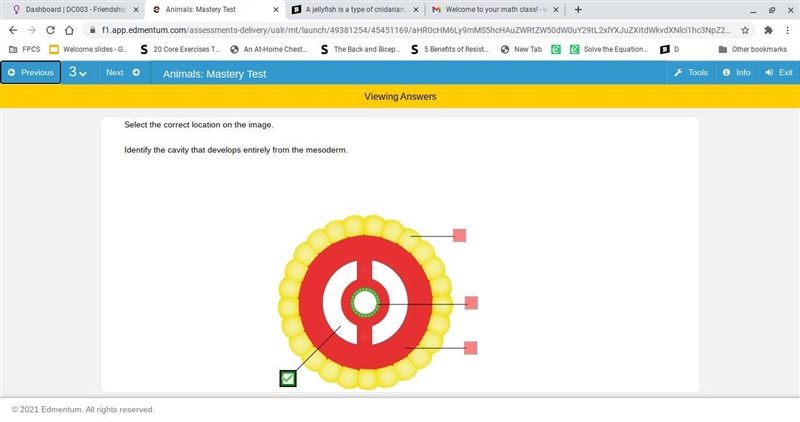The image size is (800, 422).
Task: Open the Info panel
Action: pos(736,72)
